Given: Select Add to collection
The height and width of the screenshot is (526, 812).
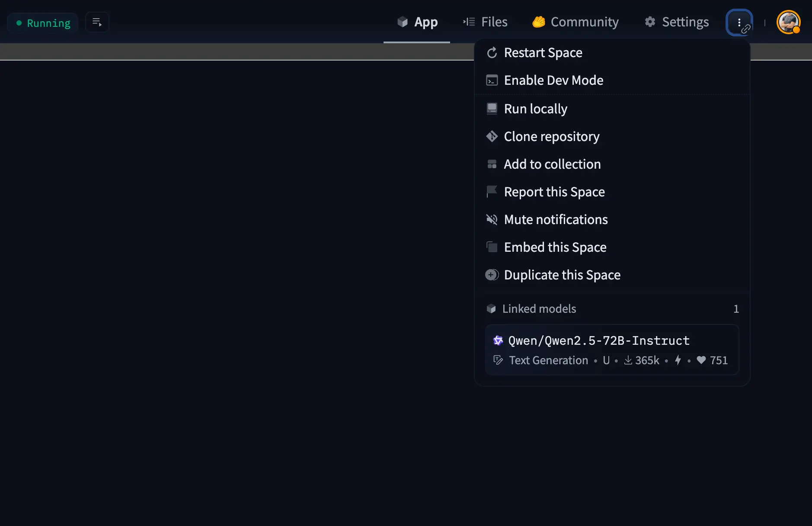Looking at the screenshot, I should click(x=612, y=164).
